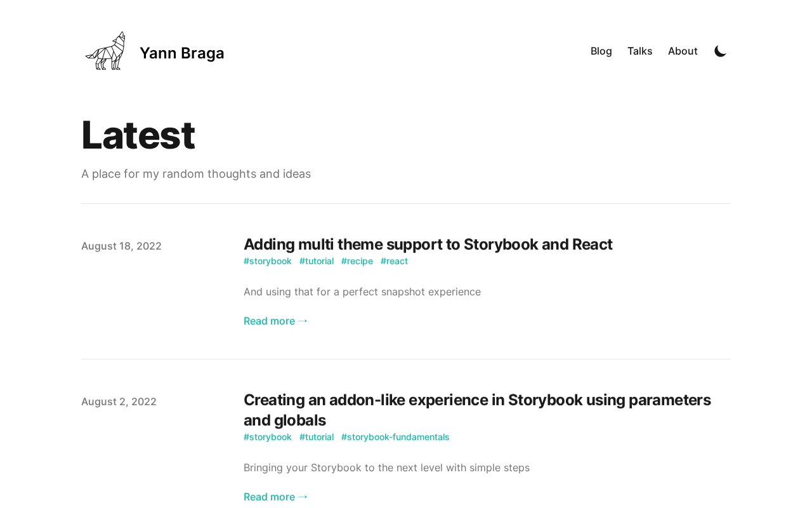Select #tutorial tag on second post
The width and height of the screenshot is (812, 508).
317,437
